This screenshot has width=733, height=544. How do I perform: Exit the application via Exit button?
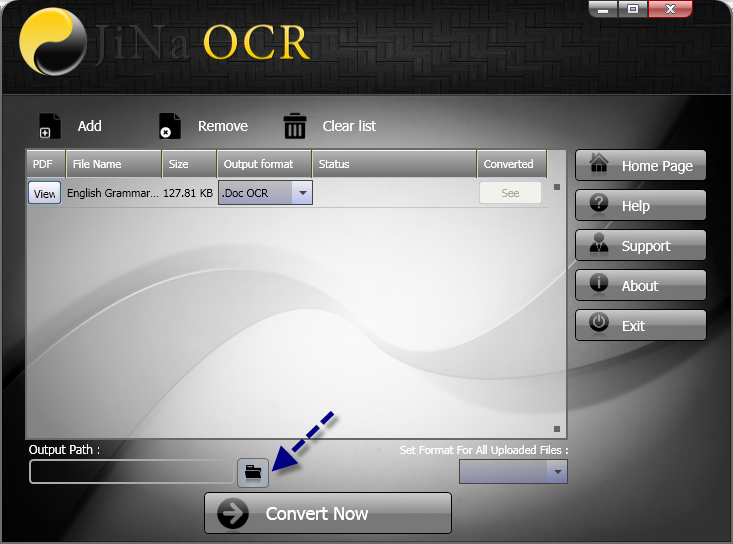pos(641,326)
